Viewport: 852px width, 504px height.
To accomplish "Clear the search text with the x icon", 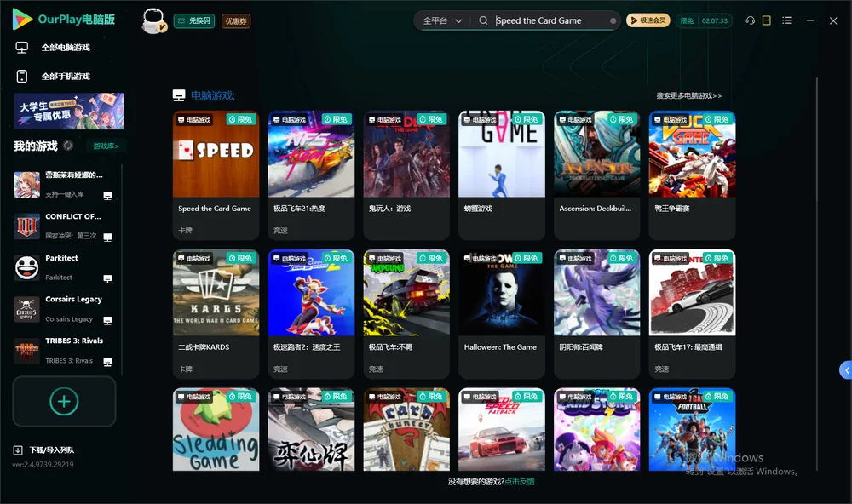I will point(613,20).
